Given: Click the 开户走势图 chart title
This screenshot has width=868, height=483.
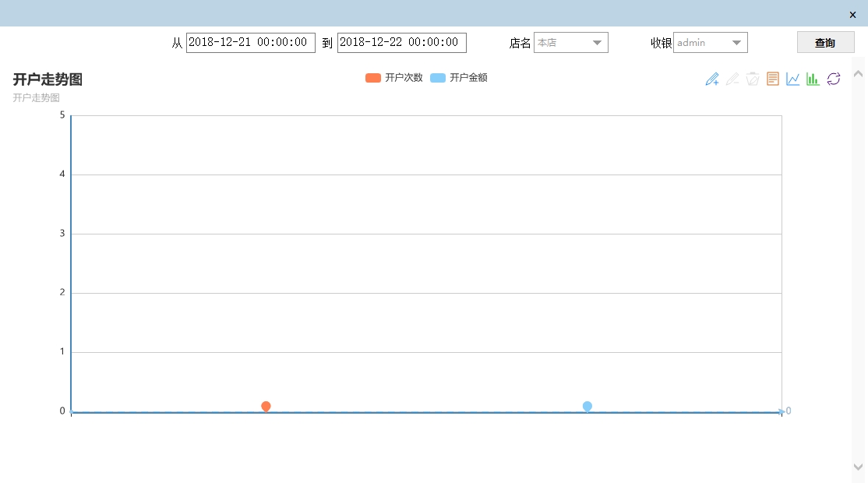Looking at the screenshot, I should [48, 79].
